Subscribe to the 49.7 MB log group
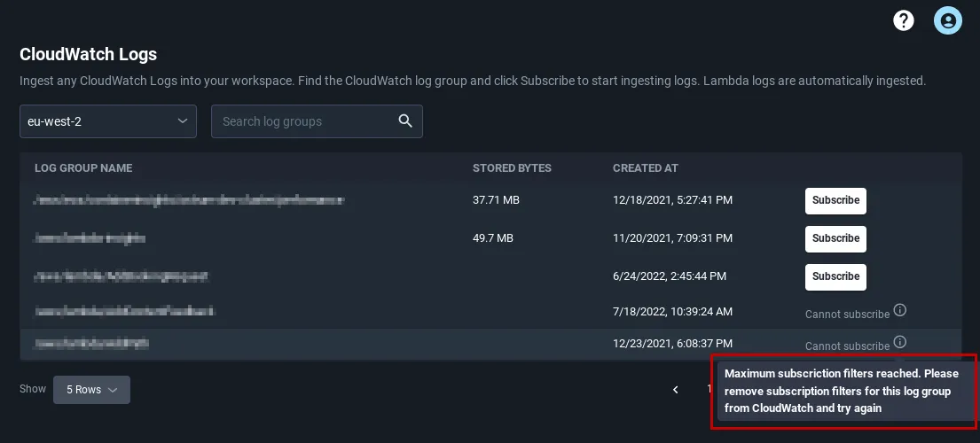Image resolution: width=980 pixels, height=443 pixels. (x=835, y=238)
